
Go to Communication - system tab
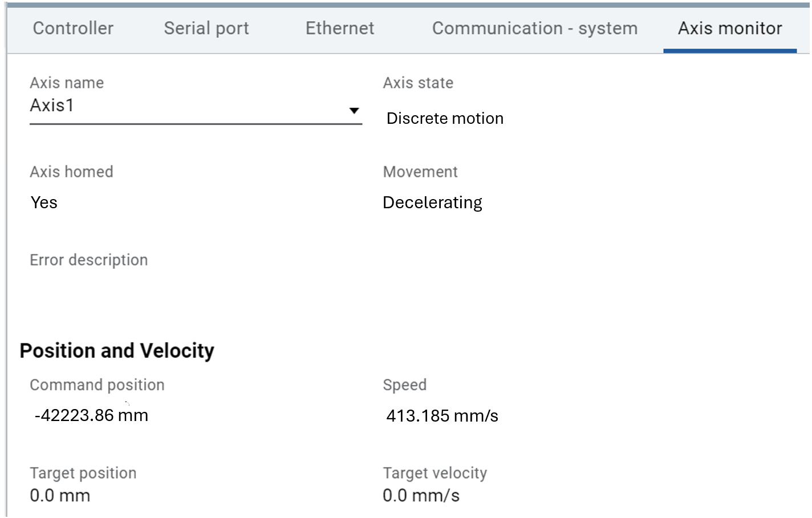(x=534, y=29)
